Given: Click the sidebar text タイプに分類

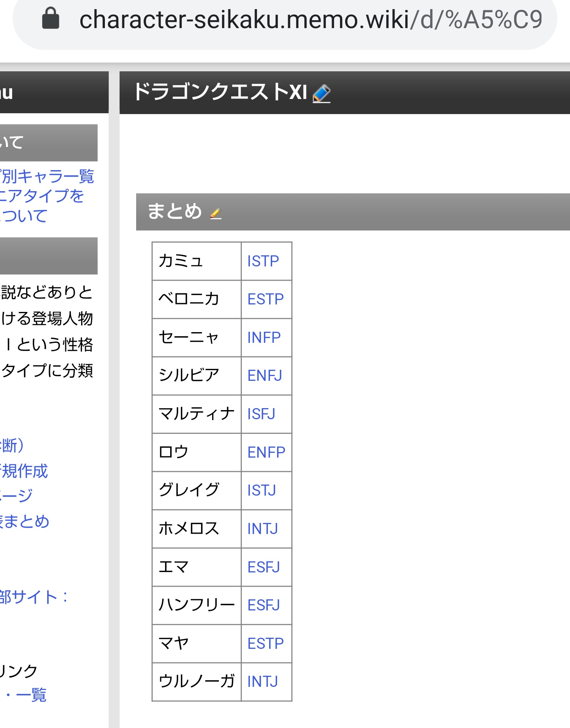Looking at the screenshot, I should click(47, 371).
